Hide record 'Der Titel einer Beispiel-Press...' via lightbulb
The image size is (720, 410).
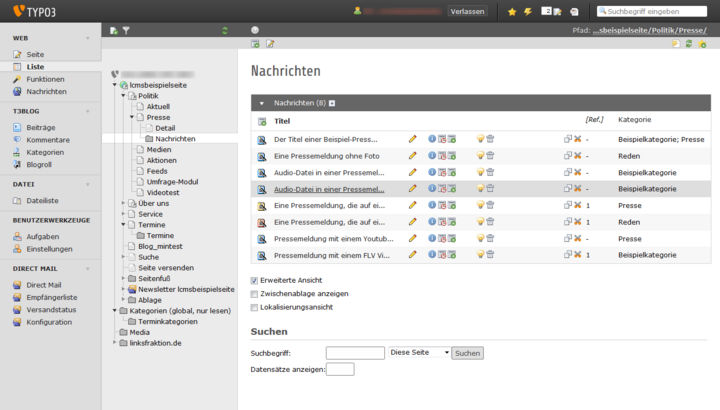coord(480,139)
